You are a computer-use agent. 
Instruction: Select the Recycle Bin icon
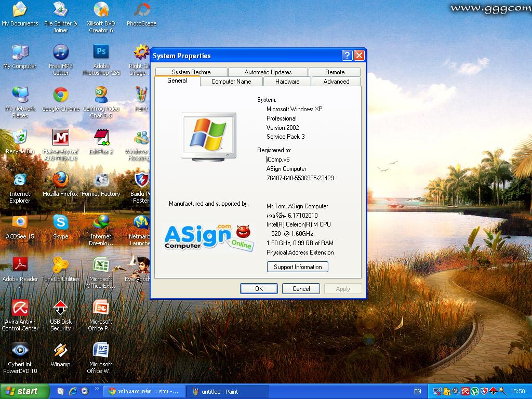[x=20, y=142]
